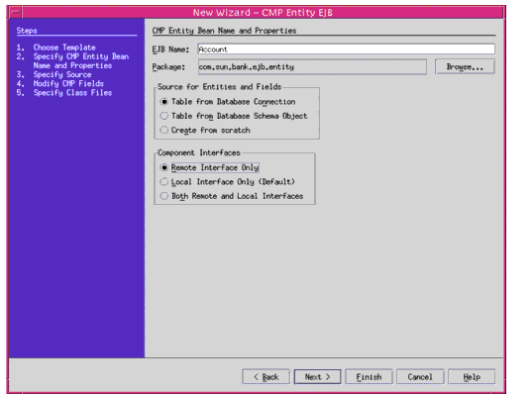Viewport: 532px width, 396px height.
Task: Click the 'Steps' heading in the sidebar
Action: tap(27, 31)
